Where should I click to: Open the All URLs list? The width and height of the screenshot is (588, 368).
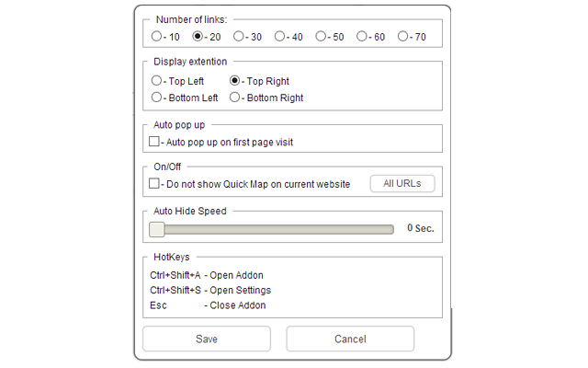pyautogui.click(x=402, y=184)
